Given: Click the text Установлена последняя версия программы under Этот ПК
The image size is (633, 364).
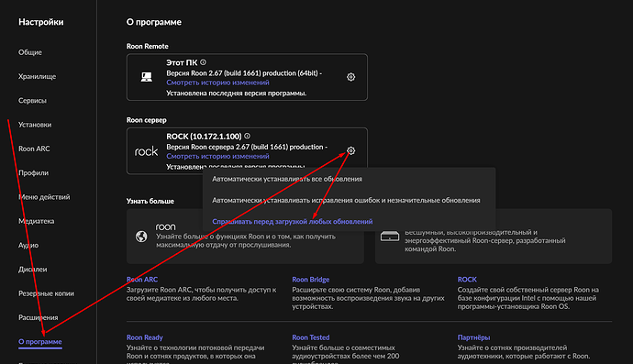Looking at the screenshot, I should [x=236, y=94].
